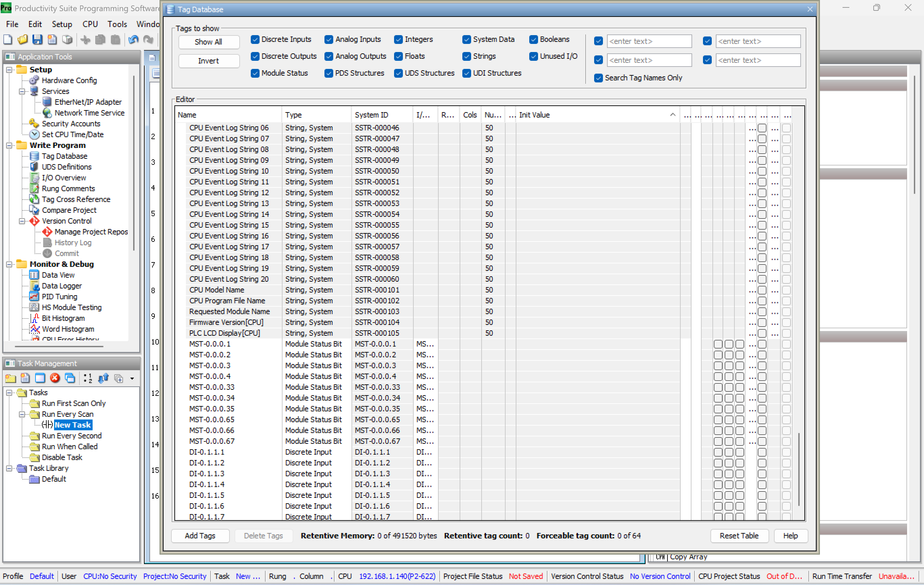
Task: Open Security Accounts keys icon
Action: click(34, 124)
